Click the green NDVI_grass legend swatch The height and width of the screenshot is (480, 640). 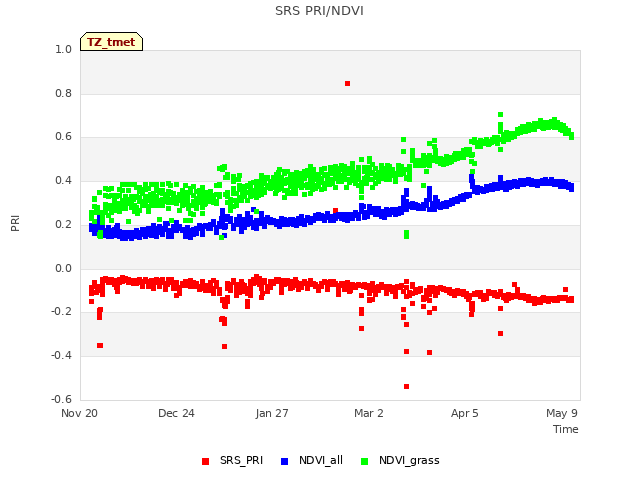tap(364, 461)
